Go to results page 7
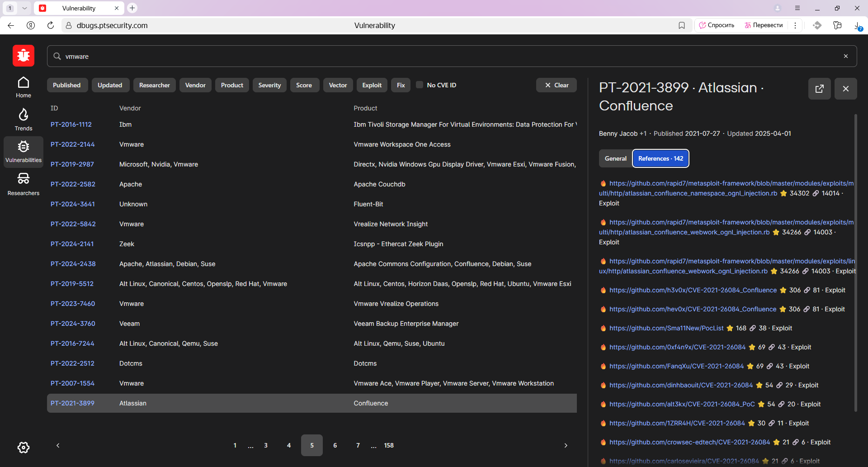This screenshot has height=467, width=868. tap(358, 445)
